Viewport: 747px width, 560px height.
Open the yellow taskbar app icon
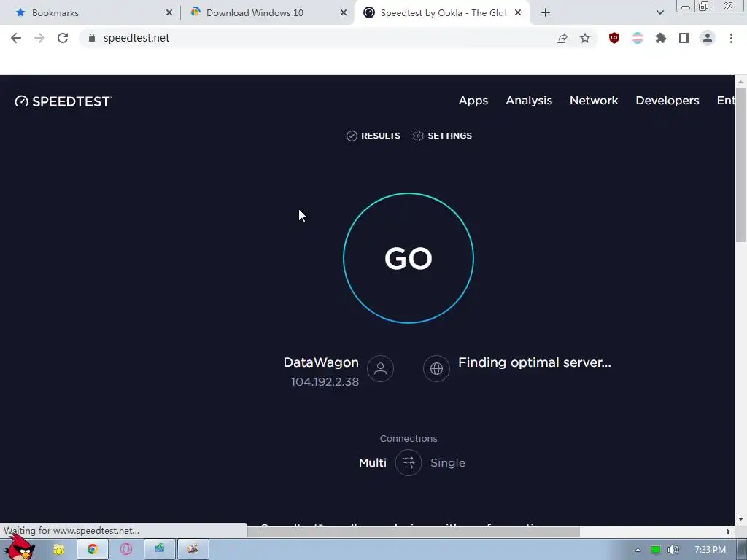point(59,550)
